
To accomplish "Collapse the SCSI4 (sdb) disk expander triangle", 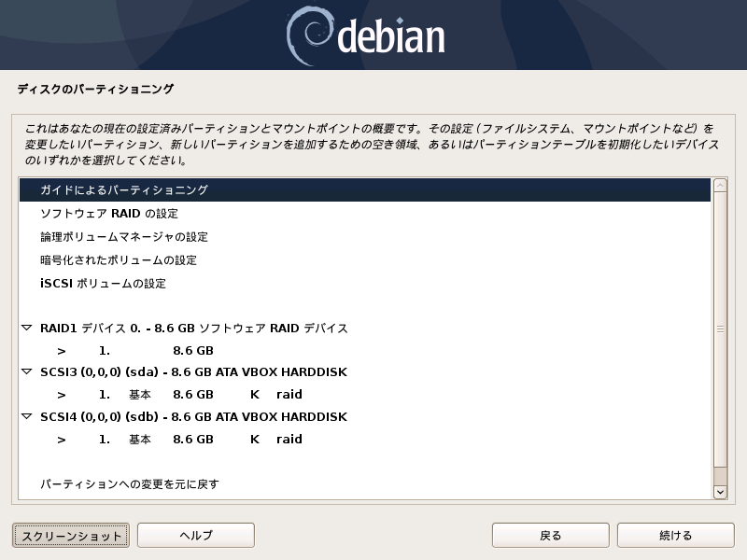I will [x=27, y=416].
